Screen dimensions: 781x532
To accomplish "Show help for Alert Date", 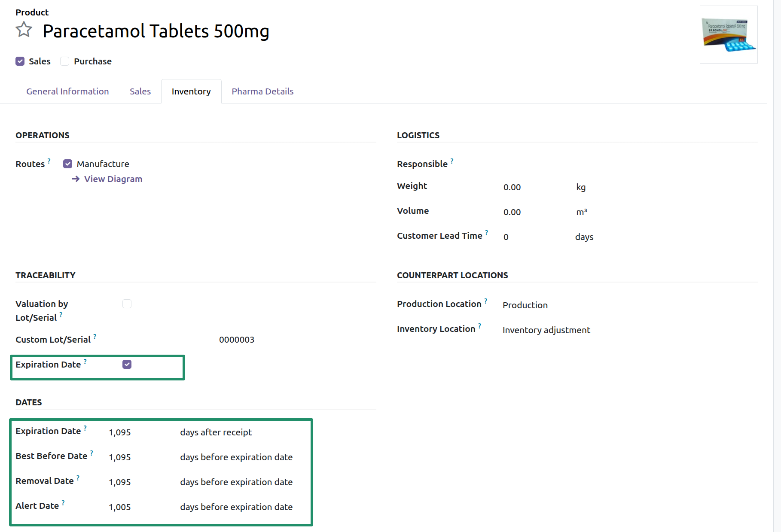I will (x=63, y=503).
